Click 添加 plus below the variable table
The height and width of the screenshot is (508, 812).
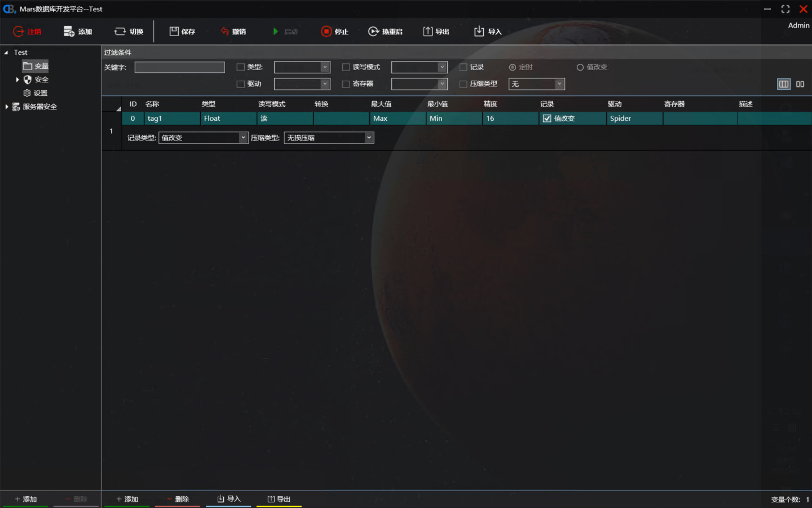pos(127,499)
